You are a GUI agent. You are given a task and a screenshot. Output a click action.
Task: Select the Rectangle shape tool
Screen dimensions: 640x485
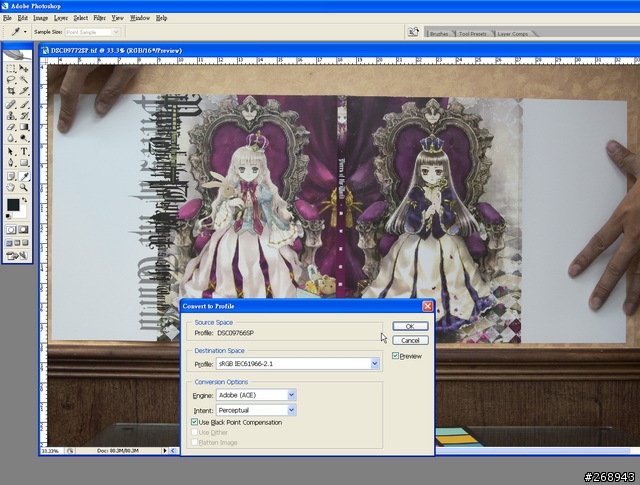pos(24,162)
